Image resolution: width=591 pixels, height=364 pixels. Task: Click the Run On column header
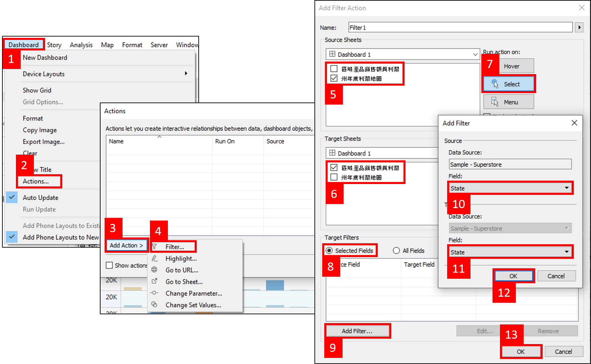coord(238,141)
